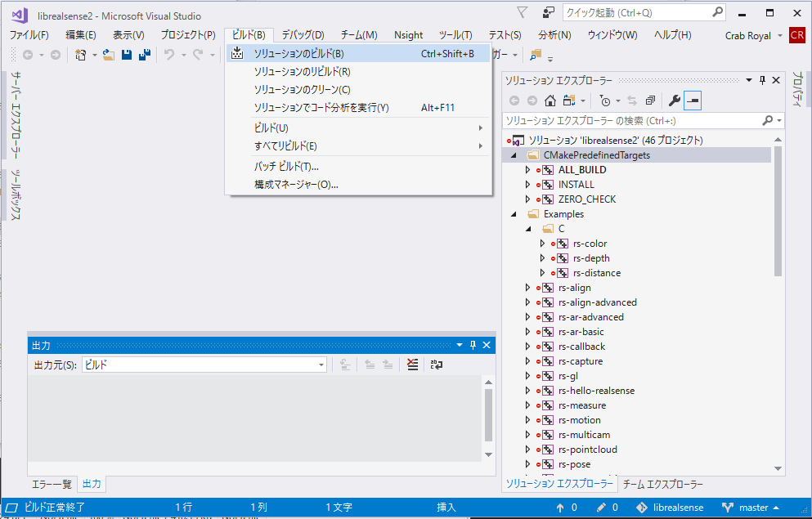812x519 pixels.
Task: Click the save toolbar icon
Action: 127,54
